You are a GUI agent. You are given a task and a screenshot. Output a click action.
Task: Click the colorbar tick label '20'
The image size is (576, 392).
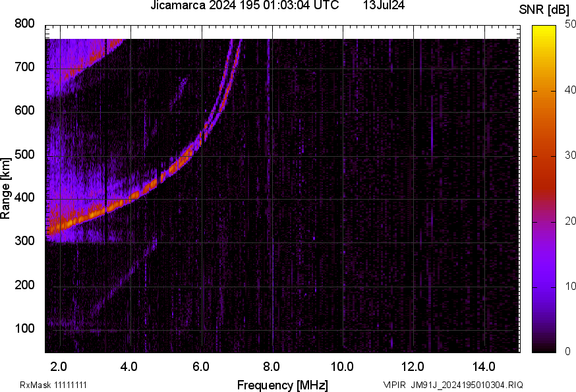pyautogui.click(x=570, y=221)
